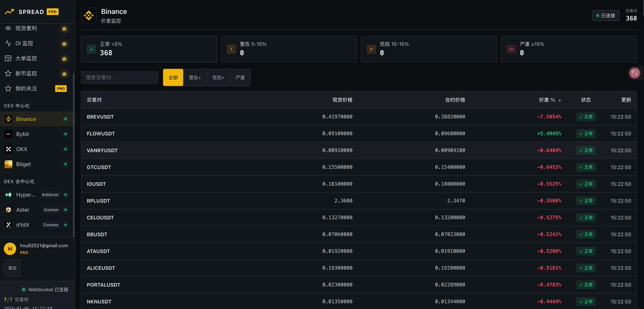Viewport: 644px width, 309px height.
Task: Click the 交易对 column header
Action: pyautogui.click(x=94, y=100)
